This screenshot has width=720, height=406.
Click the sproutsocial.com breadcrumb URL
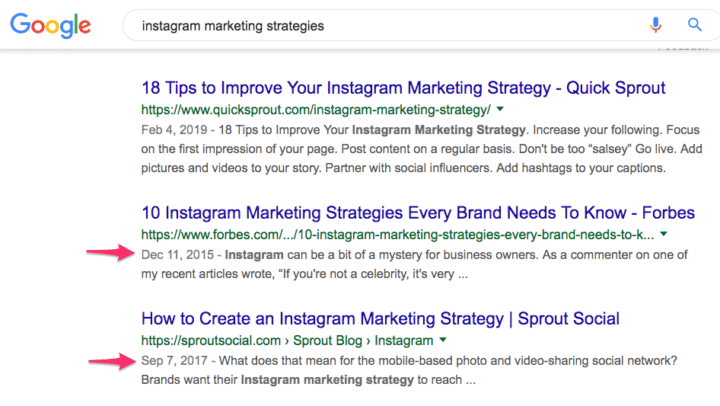pyautogui.click(x=211, y=341)
